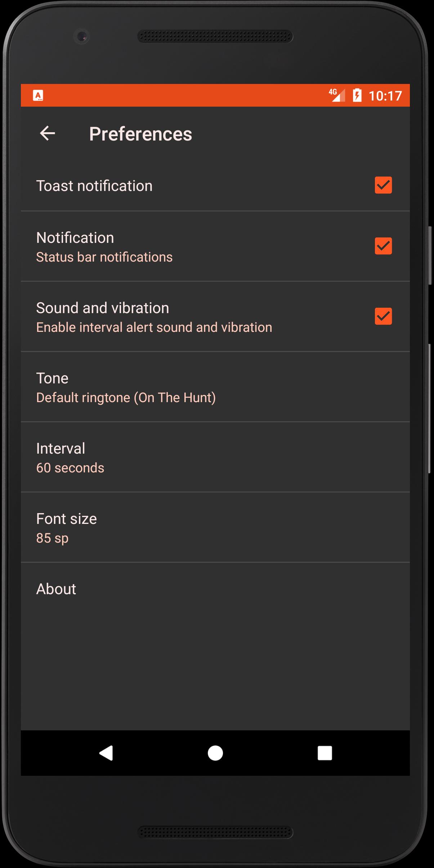434x868 pixels.
Task: Disable the Status bar Notification checkbox
Action: click(x=383, y=246)
